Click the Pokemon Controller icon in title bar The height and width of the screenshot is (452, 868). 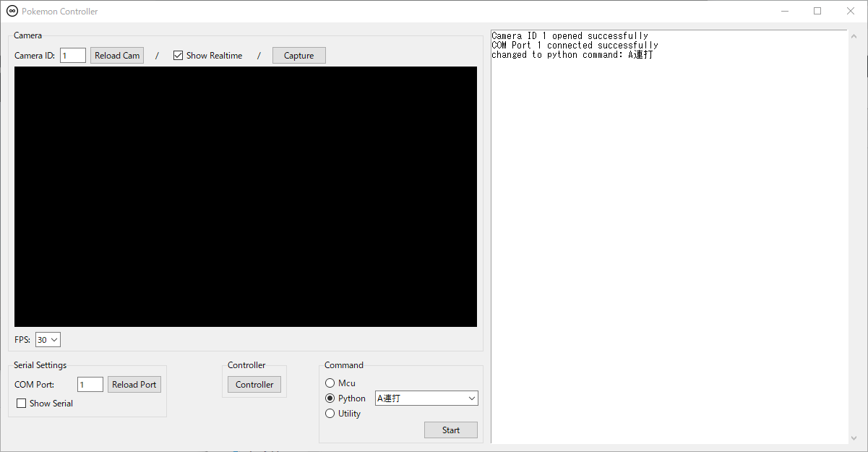pyautogui.click(x=11, y=11)
